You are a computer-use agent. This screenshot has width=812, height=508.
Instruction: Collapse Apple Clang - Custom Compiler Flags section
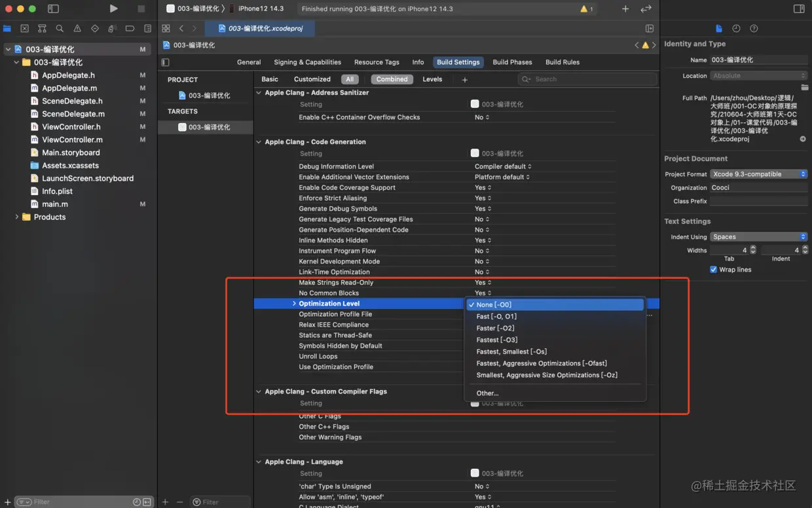click(259, 391)
